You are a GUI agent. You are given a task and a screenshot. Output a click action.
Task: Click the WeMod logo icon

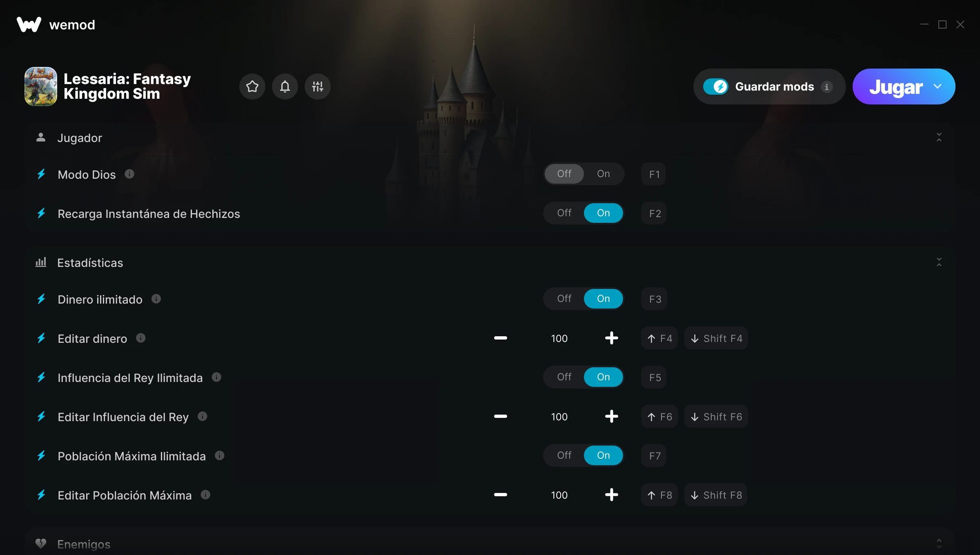tap(29, 24)
